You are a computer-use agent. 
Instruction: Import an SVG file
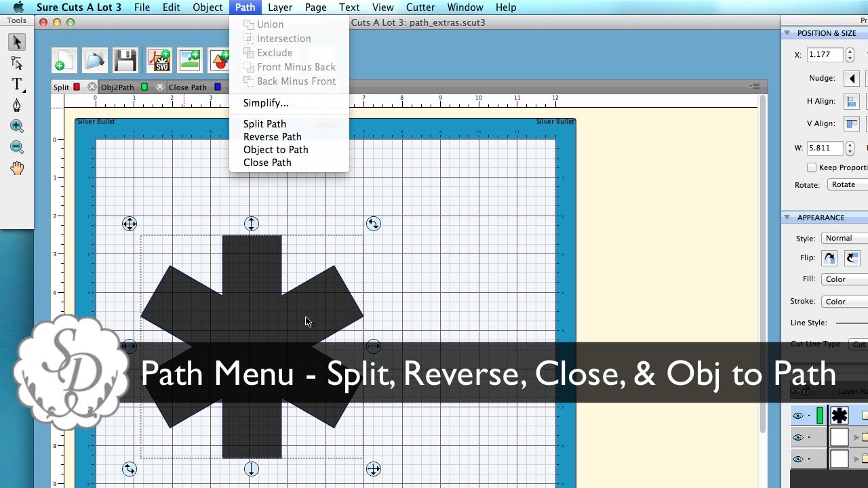pos(159,60)
